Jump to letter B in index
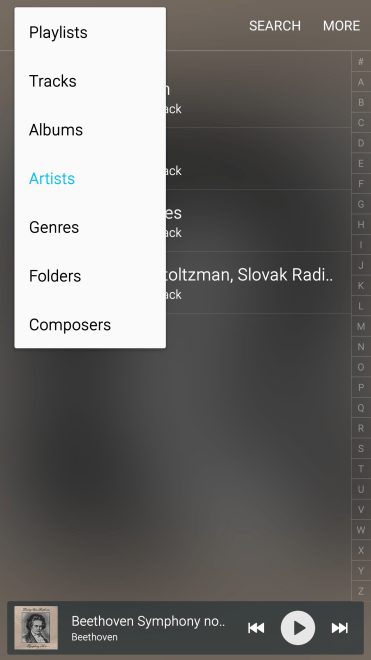 click(361, 102)
